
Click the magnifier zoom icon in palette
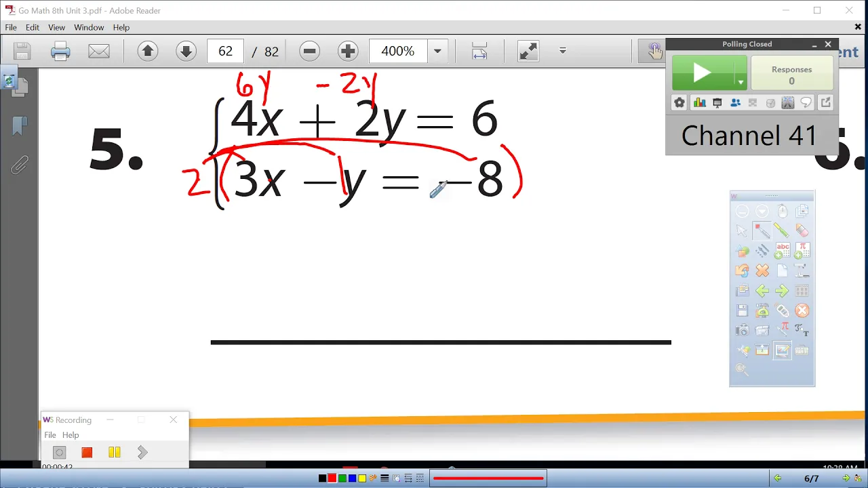[743, 369]
